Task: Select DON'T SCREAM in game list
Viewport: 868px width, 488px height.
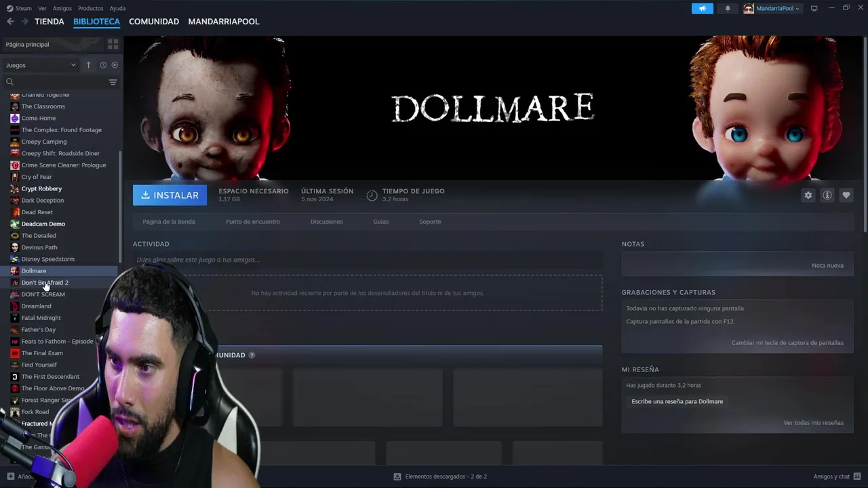Action: coord(43,294)
